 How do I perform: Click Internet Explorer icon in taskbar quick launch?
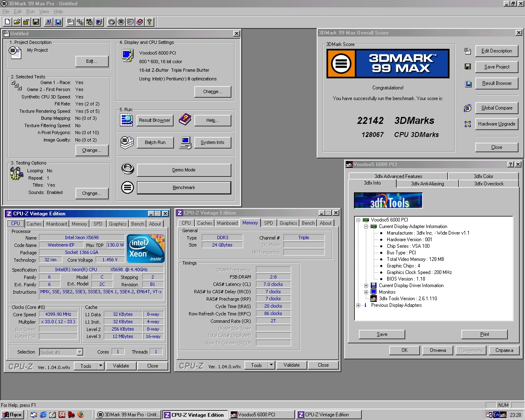click(43, 415)
